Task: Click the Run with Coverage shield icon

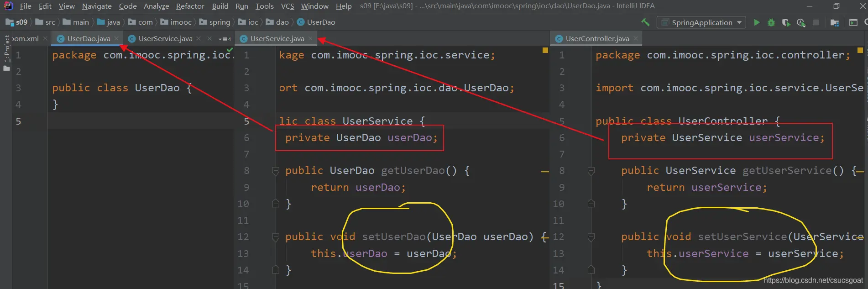Action: coord(786,22)
